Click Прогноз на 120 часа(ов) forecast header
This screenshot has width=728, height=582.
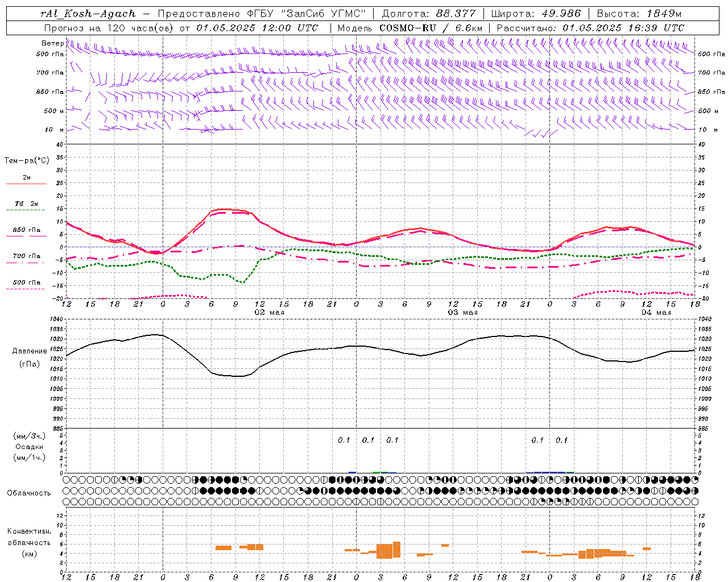point(108,28)
